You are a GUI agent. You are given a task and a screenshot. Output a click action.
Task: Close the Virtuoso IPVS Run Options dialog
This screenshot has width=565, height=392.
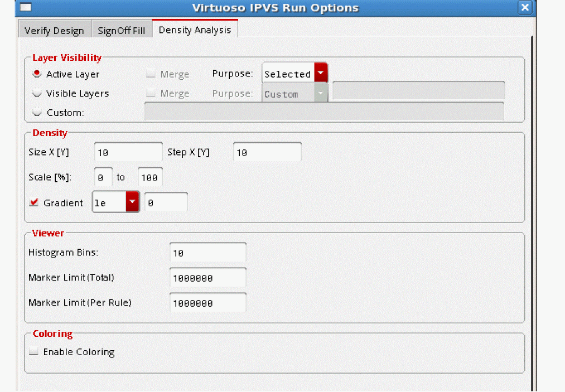click(x=524, y=8)
